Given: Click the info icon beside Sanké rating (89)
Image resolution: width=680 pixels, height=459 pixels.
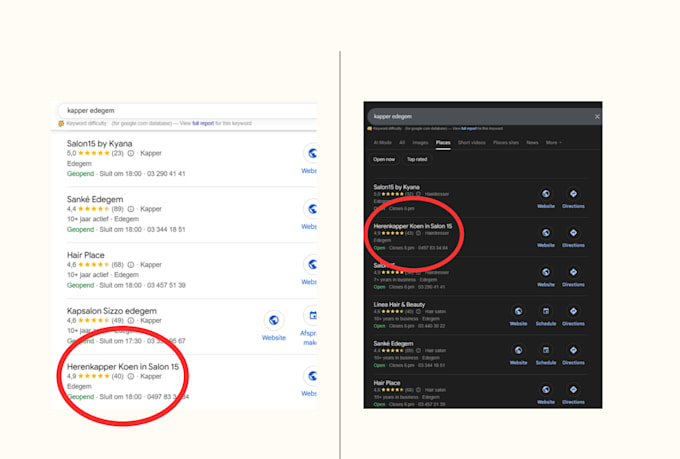Looking at the screenshot, I should pyautogui.click(x=131, y=209).
